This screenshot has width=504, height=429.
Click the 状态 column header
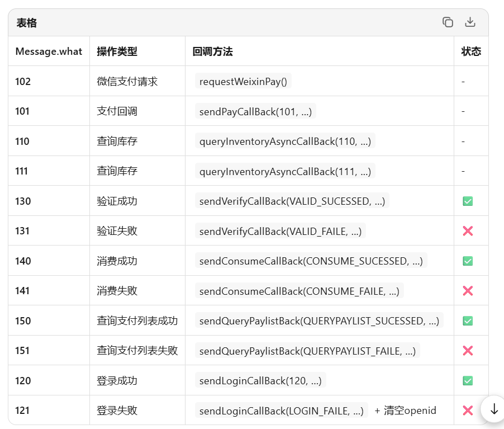471,51
